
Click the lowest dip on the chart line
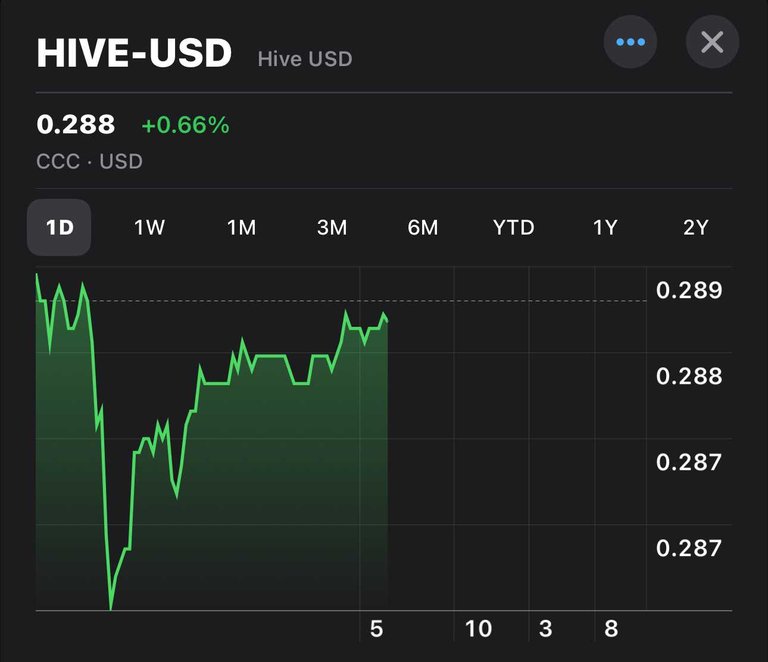pyautogui.click(x=110, y=607)
